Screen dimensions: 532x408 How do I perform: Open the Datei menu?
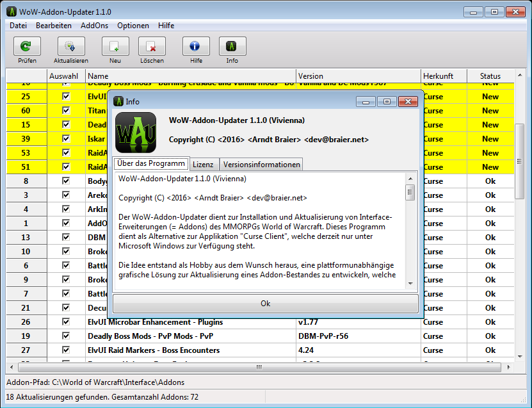pyautogui.click(x=18, y=26)
